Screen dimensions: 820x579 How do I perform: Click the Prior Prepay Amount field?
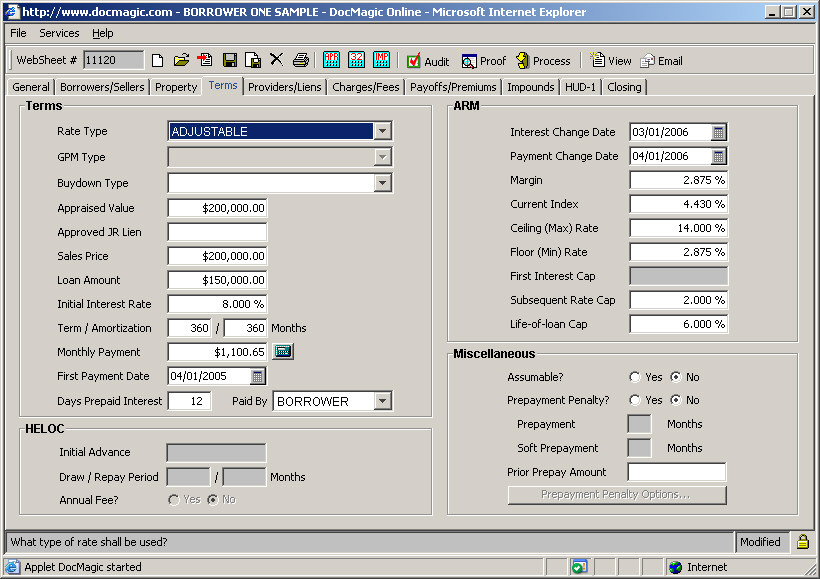coord(677,472)
